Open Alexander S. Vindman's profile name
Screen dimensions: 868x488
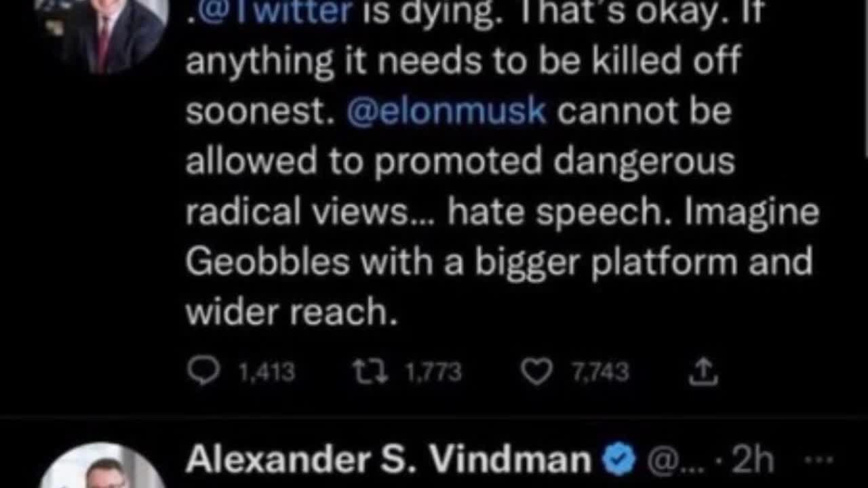click(388, 460)
